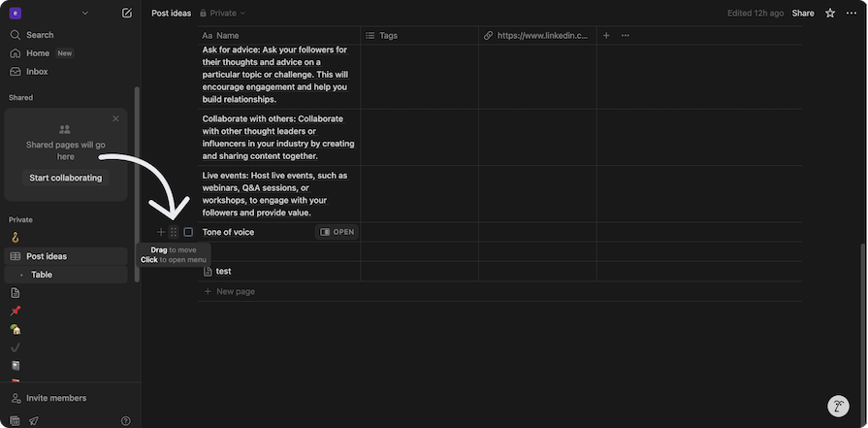Star the page as a favorite

pos(829,14)
